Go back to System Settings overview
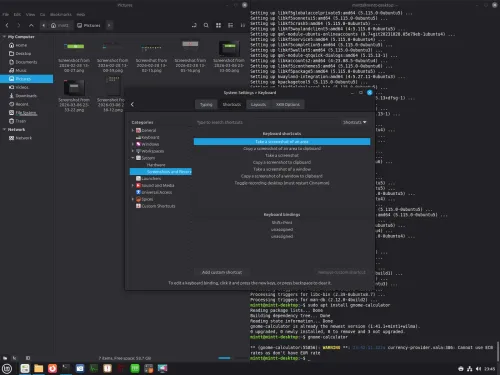This screenshot has width=500, height=375. pyautogui.click(x=132, y=104)
